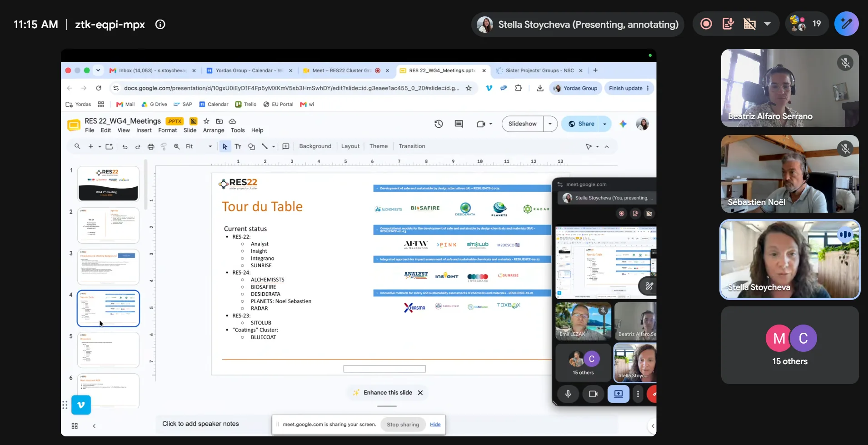
Task: Expand the line tool dropdown arrow
Action: point(274,146)
